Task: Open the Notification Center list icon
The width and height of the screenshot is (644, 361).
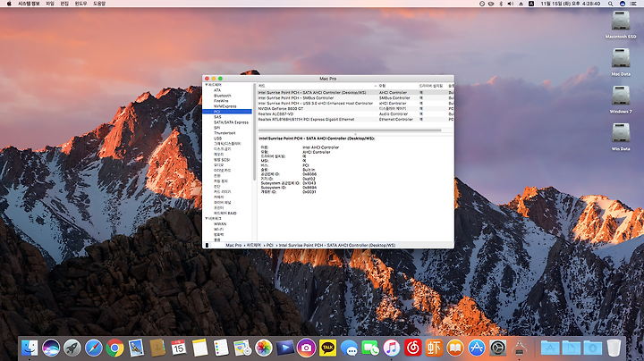Action: click(x=633, y=4)
